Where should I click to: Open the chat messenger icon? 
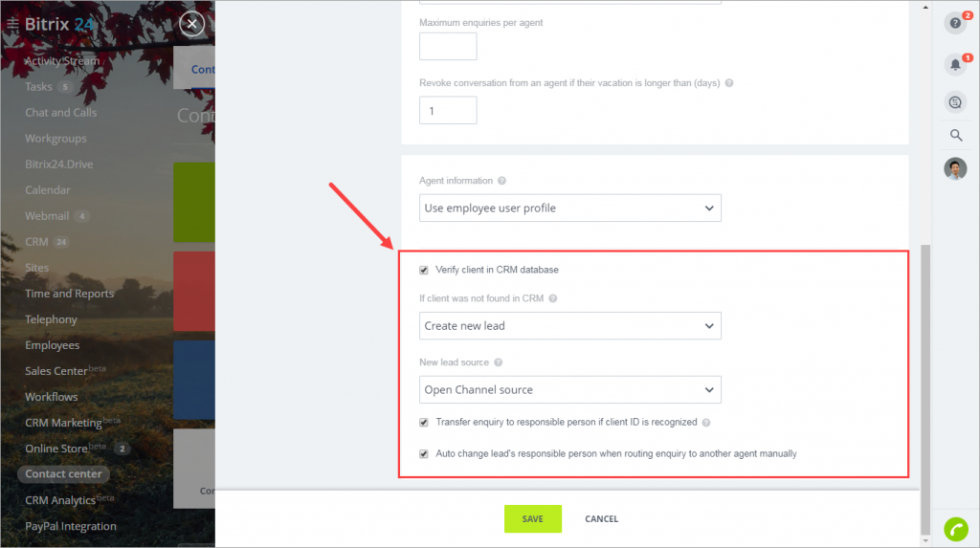tap(955, 102)
